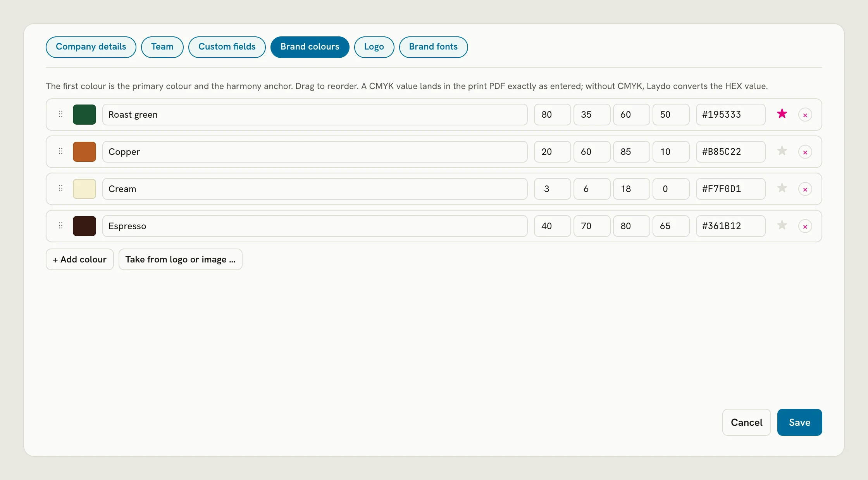The height and width of the screenshot is (480, 868).
Task: Mark Copper with its star toggle
Action: click(782, 151)
